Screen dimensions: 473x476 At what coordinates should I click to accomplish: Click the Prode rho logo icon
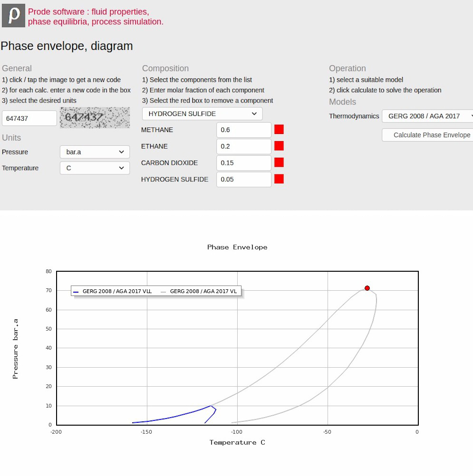13,16
